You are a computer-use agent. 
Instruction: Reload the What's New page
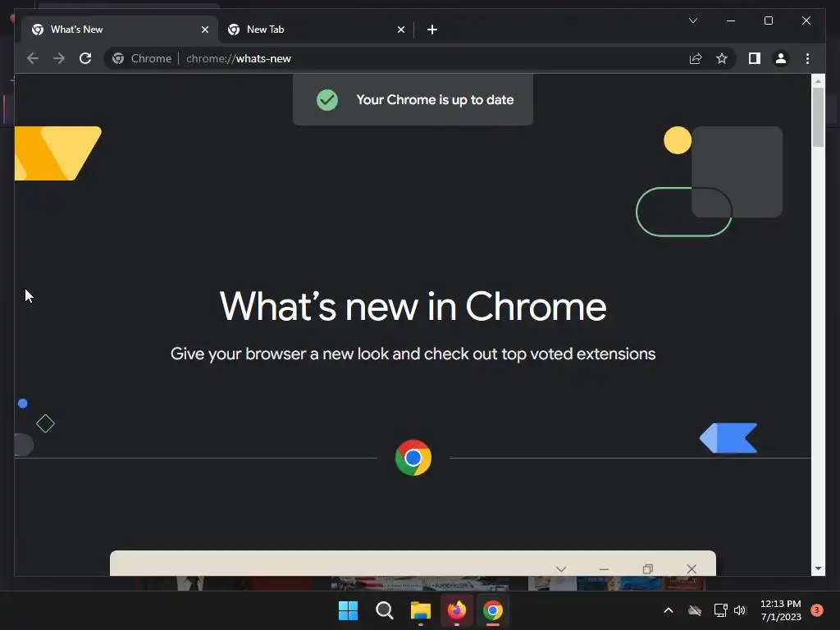(x=85, y=58)
